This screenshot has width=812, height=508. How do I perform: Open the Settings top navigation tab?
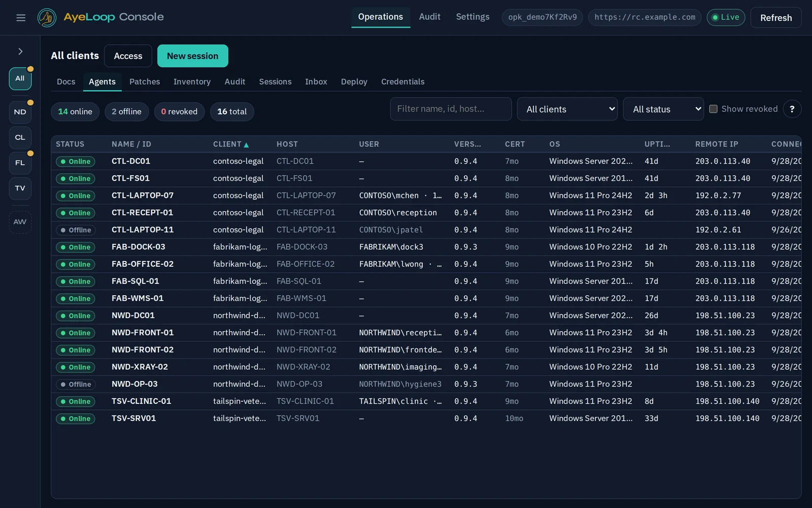(472, 17)
